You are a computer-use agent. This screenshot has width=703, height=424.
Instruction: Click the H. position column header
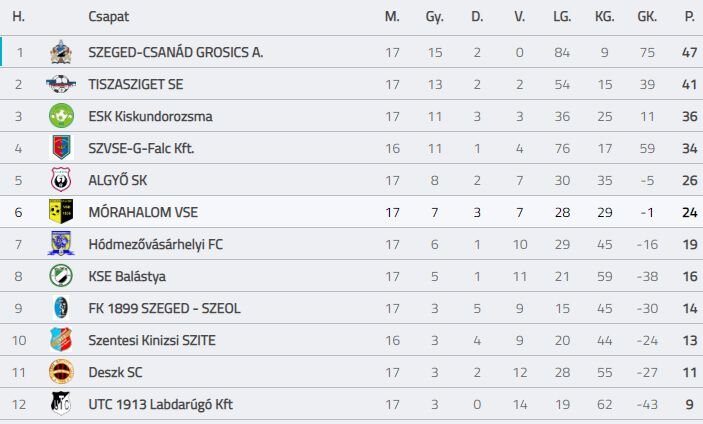click(x=18, y=17)
